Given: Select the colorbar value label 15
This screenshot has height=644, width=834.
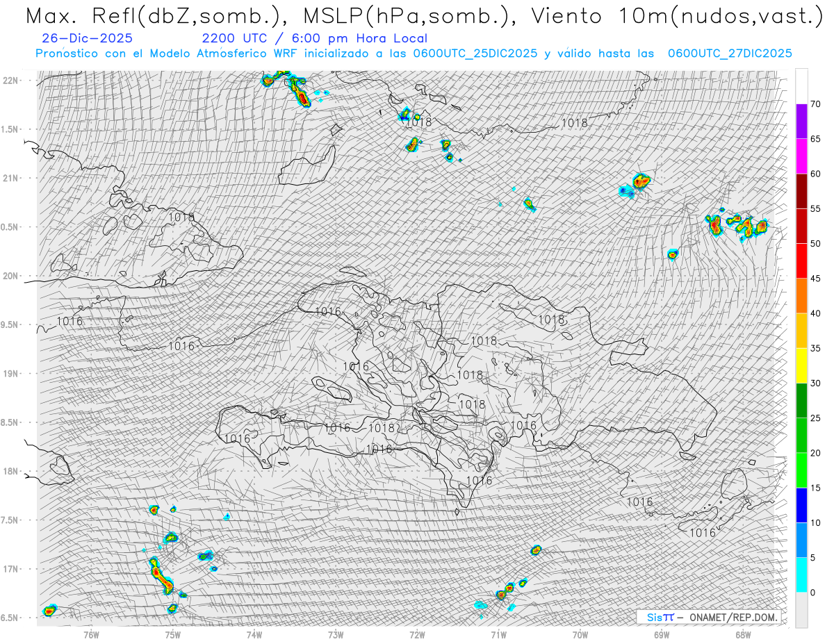Looking at the screenshot, I should (816, 488).
